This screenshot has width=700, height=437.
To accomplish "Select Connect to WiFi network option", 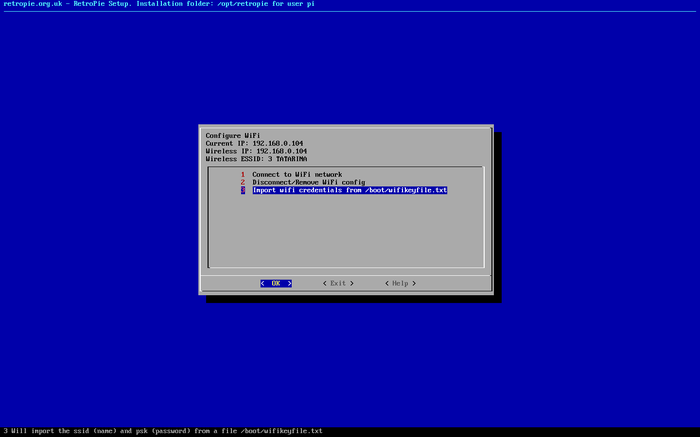I will (x=297, y=174).
